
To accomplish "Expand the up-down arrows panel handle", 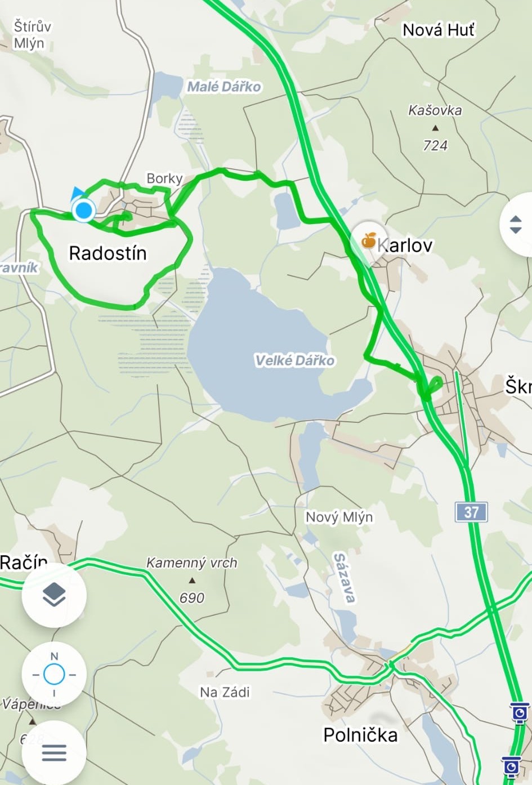I will (516, 224).
